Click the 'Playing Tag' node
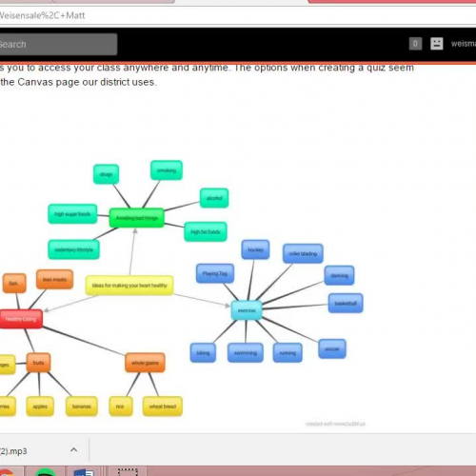Image resolution: width=476 pixels, height=476 pixels. tap(215, 273)
